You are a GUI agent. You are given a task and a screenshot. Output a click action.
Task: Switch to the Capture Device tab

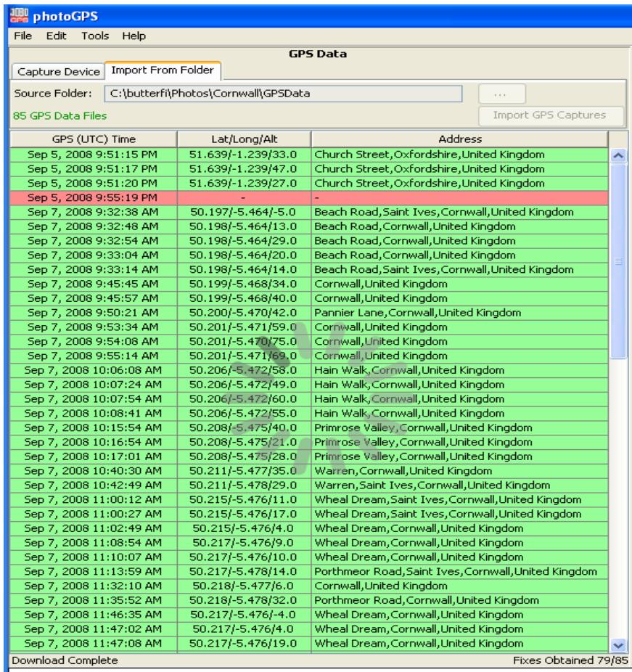[59, 72]
